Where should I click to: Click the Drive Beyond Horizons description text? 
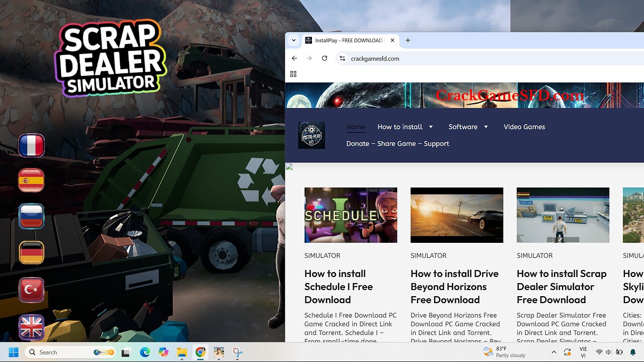click(x=455, y=327)
